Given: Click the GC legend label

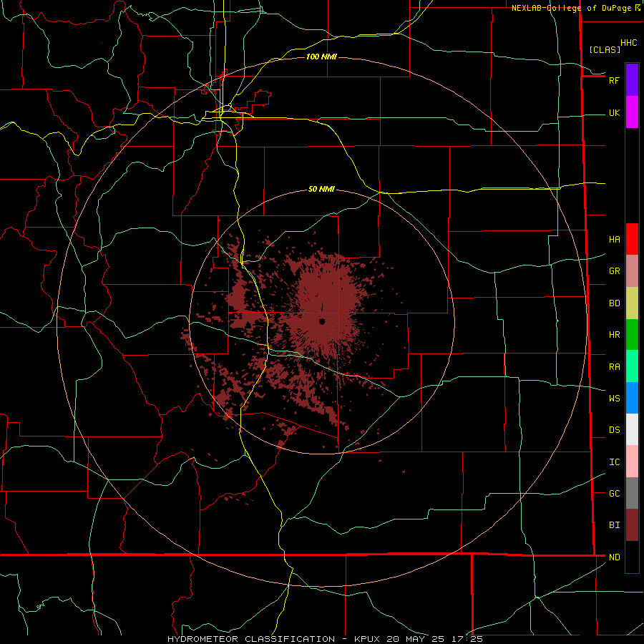Looking at the screenshot, I should tap(614, 494).
